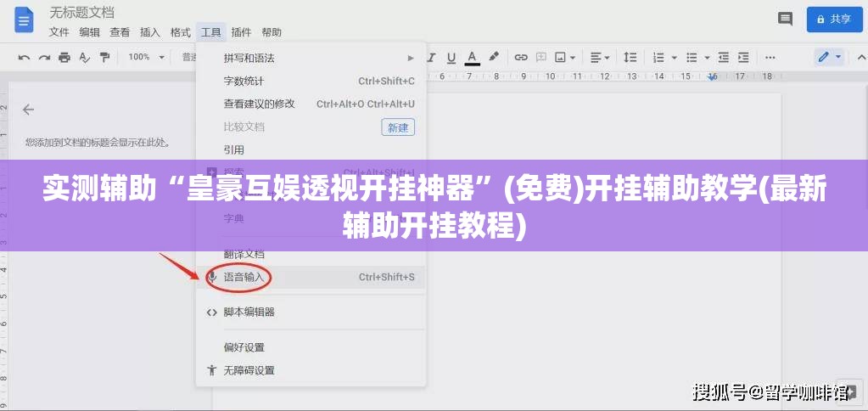Screen dimensions: 868x411
Task: Open the 文件 menu
Action: [59, 32]
